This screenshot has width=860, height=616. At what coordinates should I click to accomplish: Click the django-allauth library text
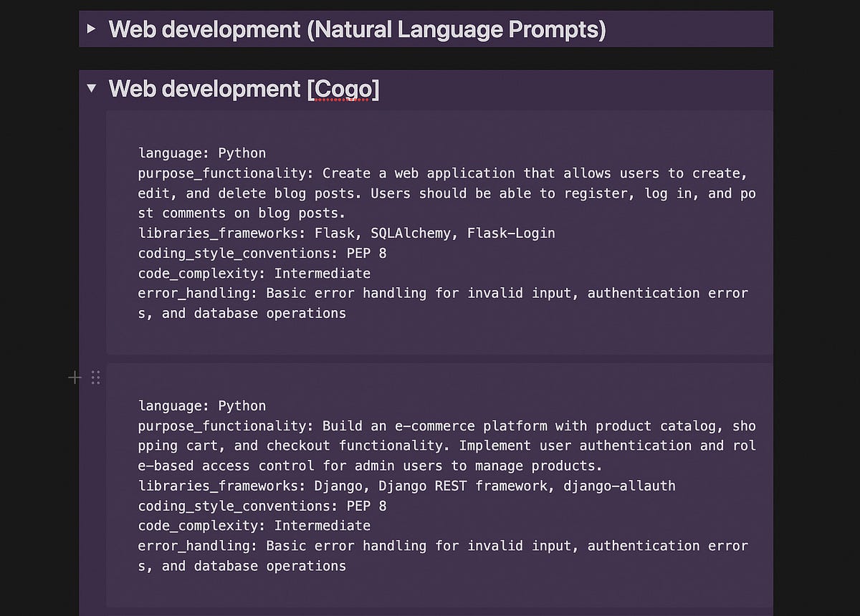[621, 486]
